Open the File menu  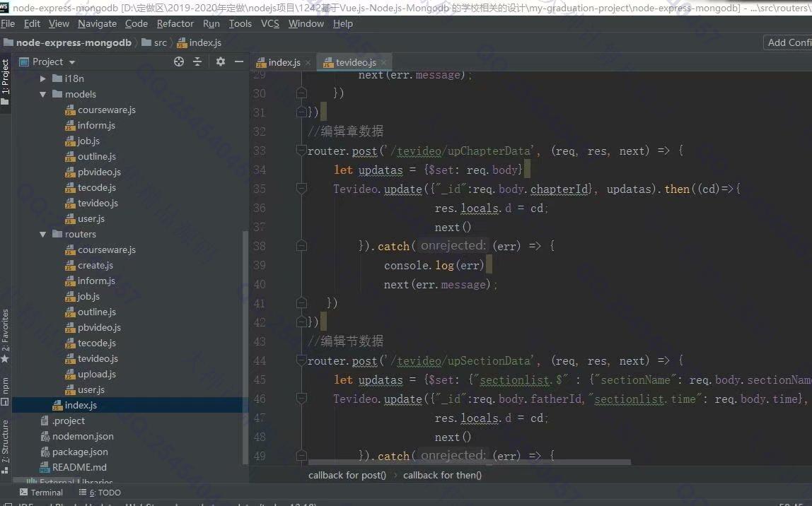8,24
